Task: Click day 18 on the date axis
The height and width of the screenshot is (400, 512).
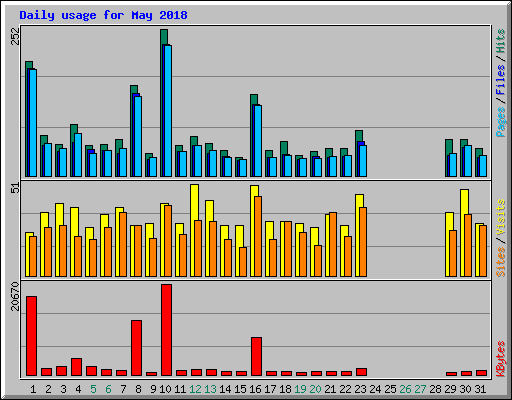Action: [x=285, y=389]
